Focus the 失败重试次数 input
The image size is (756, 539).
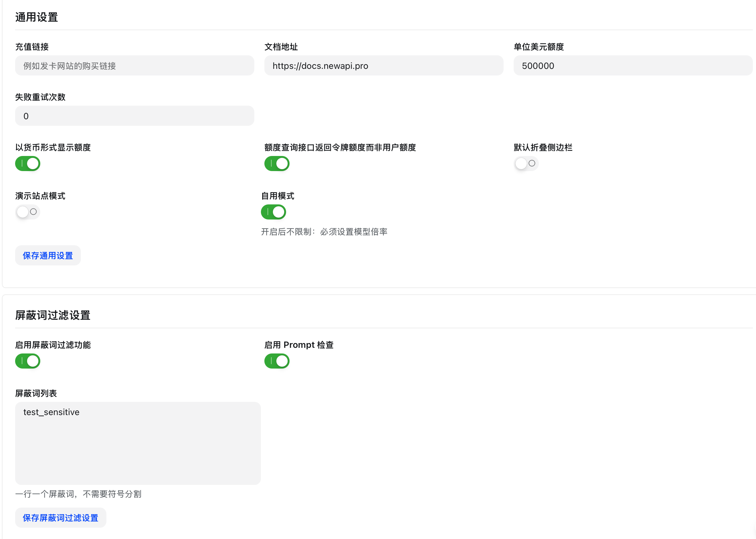coord(134,116)
